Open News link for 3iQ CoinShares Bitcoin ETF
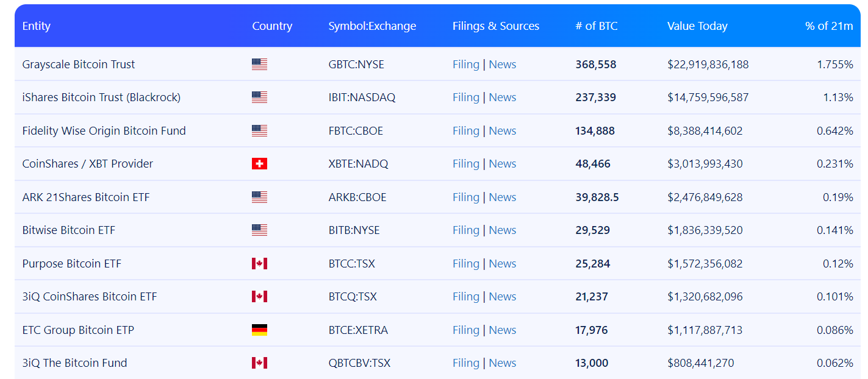Screen dimensions: 868x379 point(503,297)
